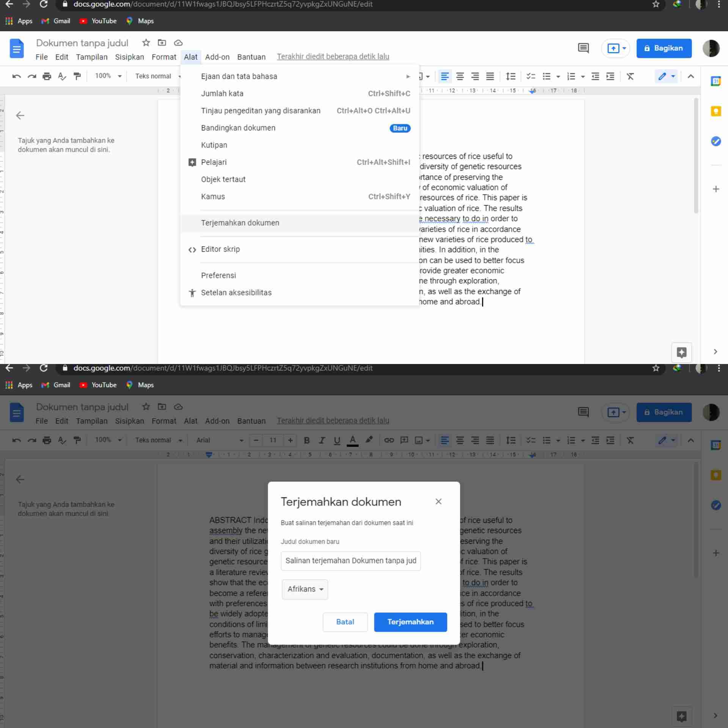728x728 pixels.
Task: Toggle underline formatting
Action: 337,440
